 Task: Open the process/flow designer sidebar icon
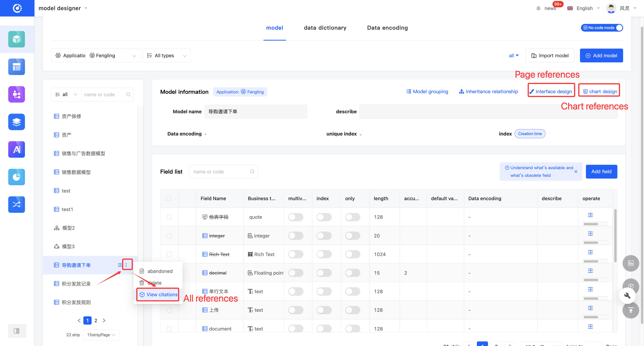(16, 94)
